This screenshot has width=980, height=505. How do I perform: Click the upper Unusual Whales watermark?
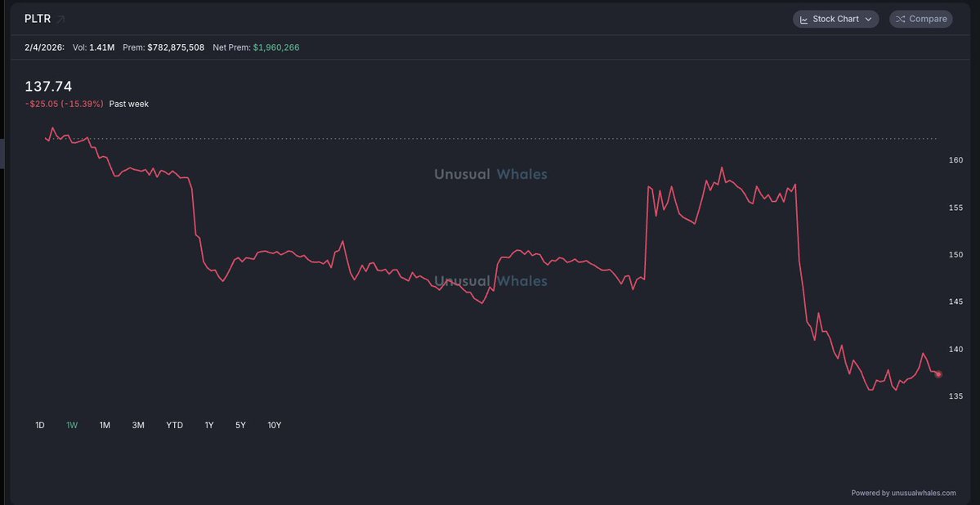coord(490,174)
